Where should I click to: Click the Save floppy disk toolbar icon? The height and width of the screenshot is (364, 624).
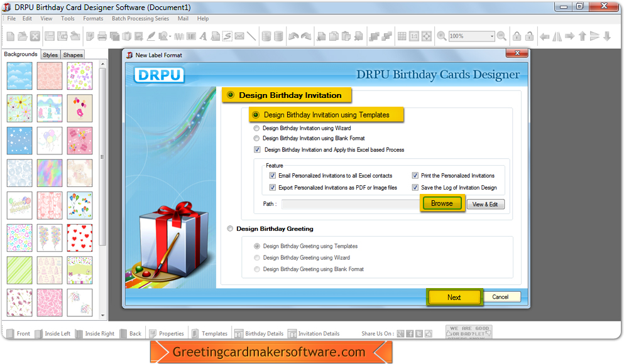50,36
